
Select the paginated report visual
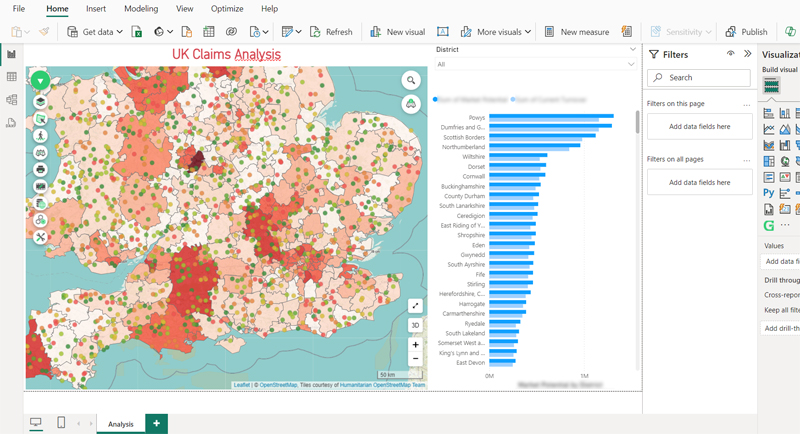(769, 209)
